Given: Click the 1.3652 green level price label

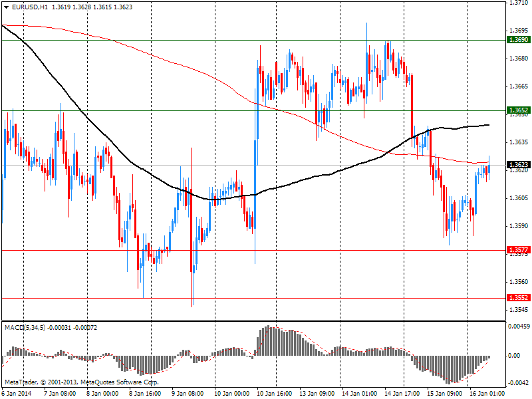Looking at the screenshot, I should click(x=518, y=110).
